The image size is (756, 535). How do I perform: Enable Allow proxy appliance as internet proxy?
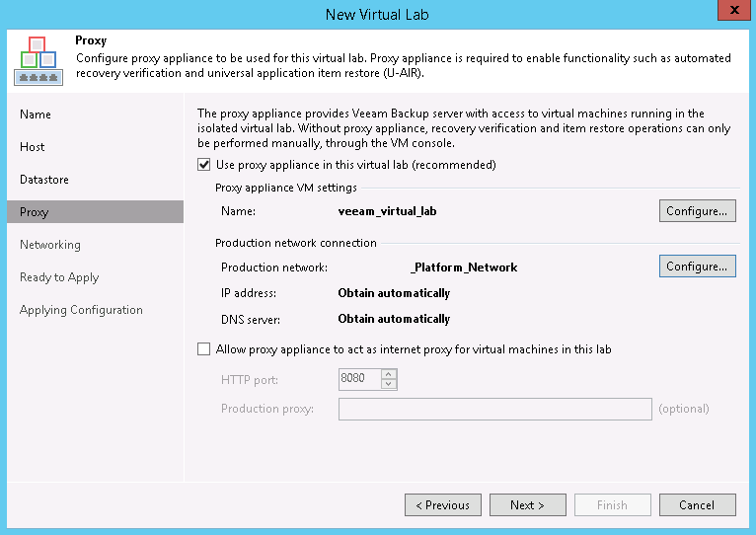205,349
